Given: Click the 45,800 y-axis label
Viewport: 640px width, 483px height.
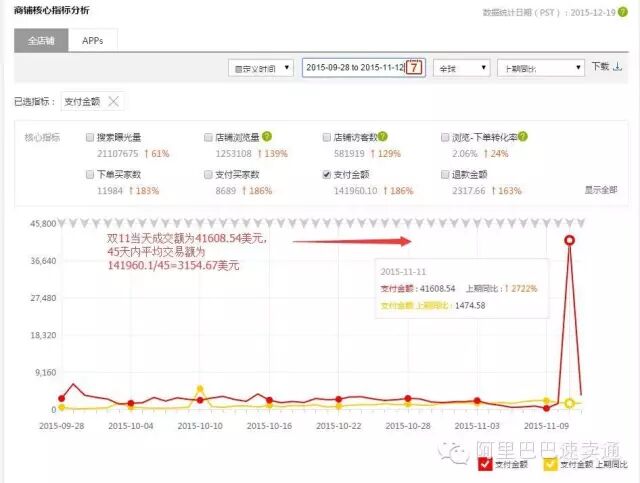Looking at the screenshot, I should tap(43, 224).
